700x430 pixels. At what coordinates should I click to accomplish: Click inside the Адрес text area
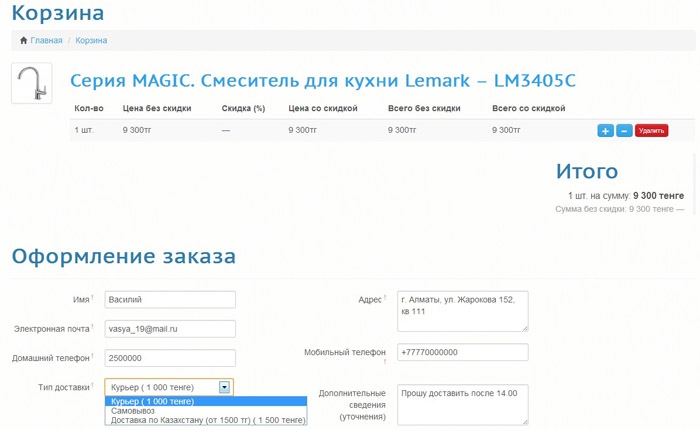click(461, 310)
